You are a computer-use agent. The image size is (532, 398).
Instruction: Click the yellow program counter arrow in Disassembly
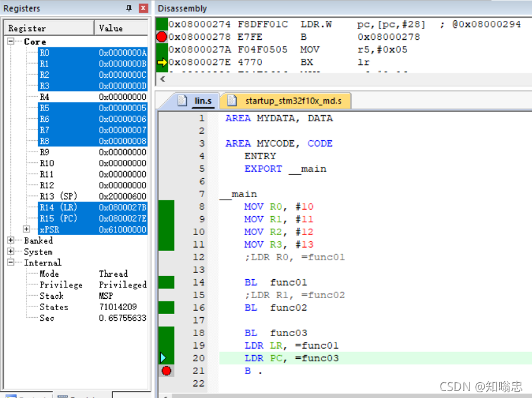(x=162, y=62)
